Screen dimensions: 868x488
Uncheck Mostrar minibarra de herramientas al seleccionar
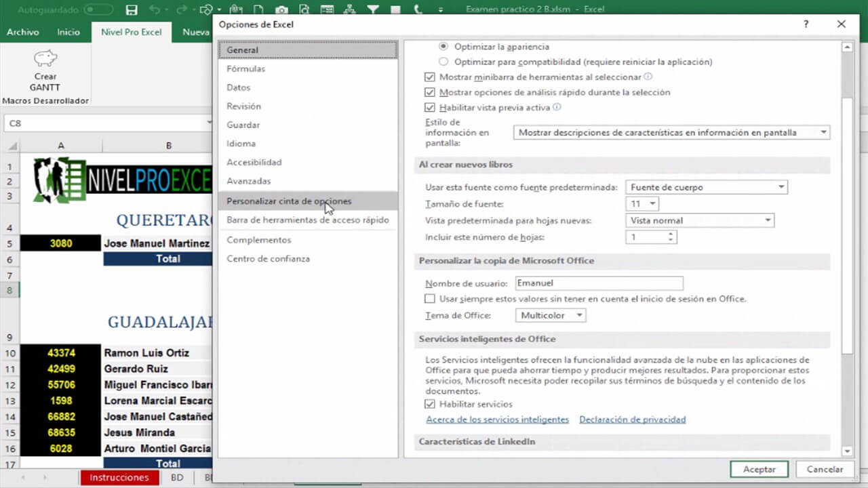(429, 77)
